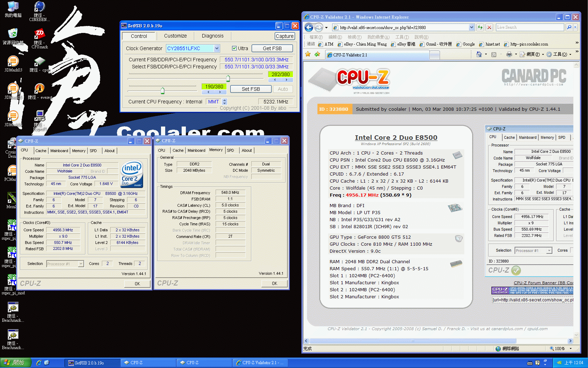Click the forum banner URL text field
Viewport: 588px width, 368px height.
(x=532, y=300)
